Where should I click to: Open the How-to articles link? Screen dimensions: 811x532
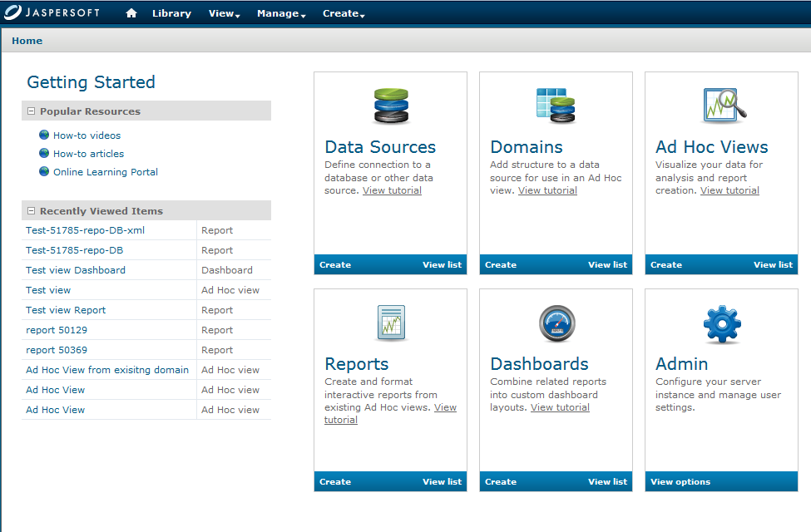coord(88,154)
